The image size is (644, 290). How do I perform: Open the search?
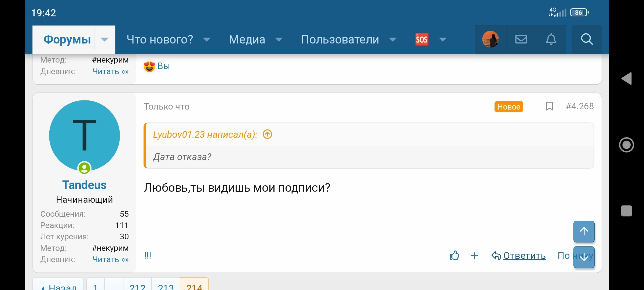(587, 39)
